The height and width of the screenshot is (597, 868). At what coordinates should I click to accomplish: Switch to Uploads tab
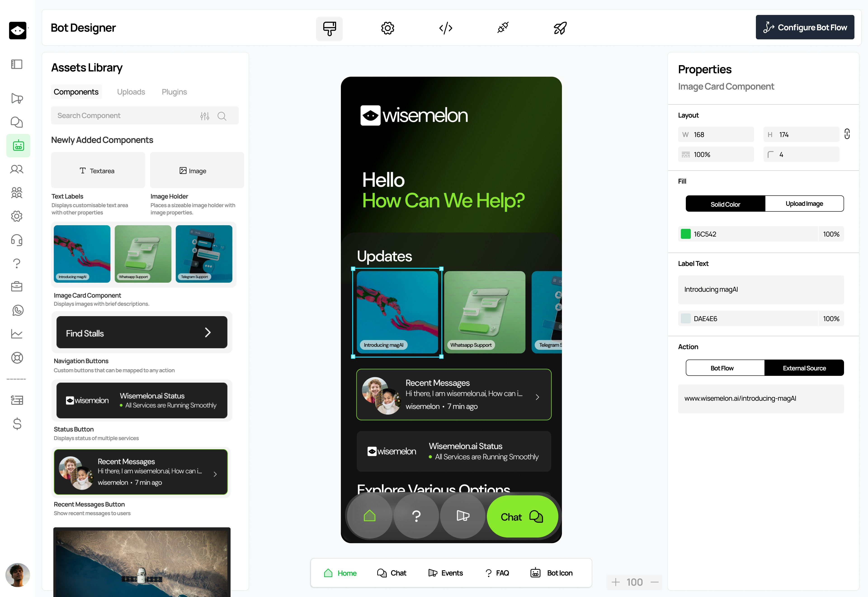131,92
